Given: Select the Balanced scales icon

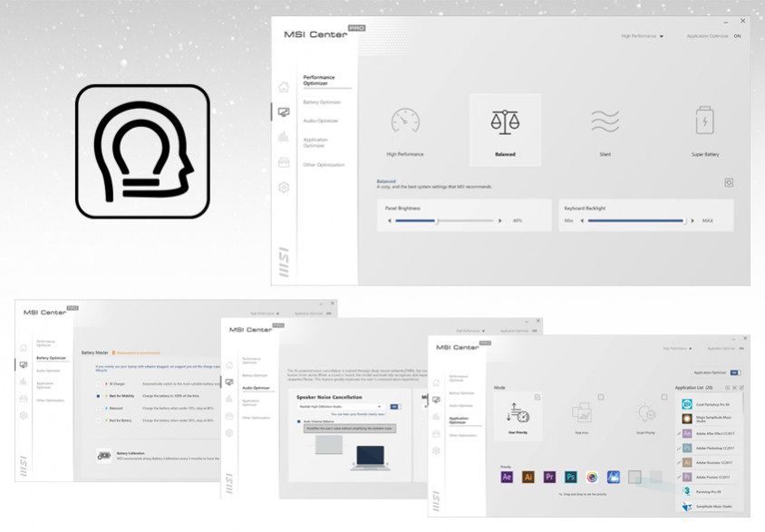Looking at the screenshot, I should (505, 121).
